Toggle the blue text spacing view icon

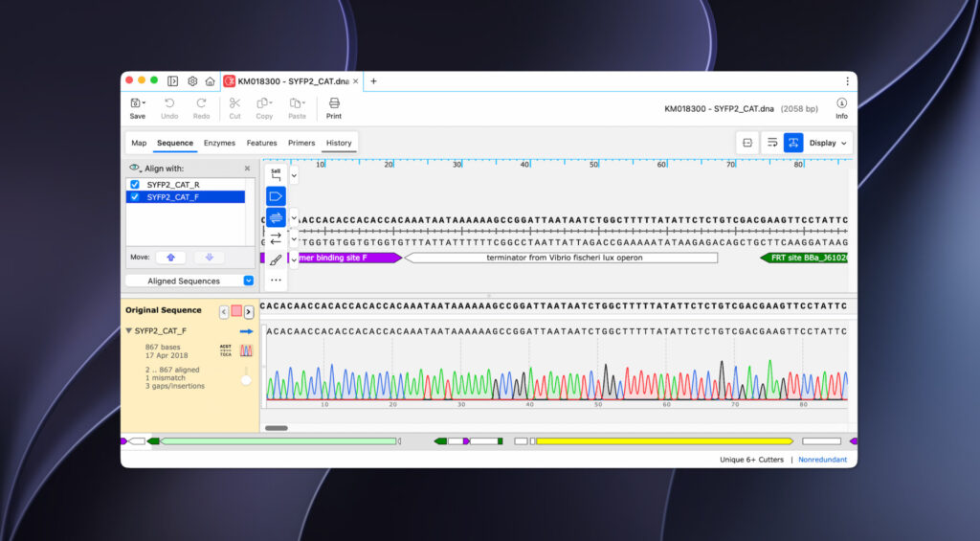point(793,144)
